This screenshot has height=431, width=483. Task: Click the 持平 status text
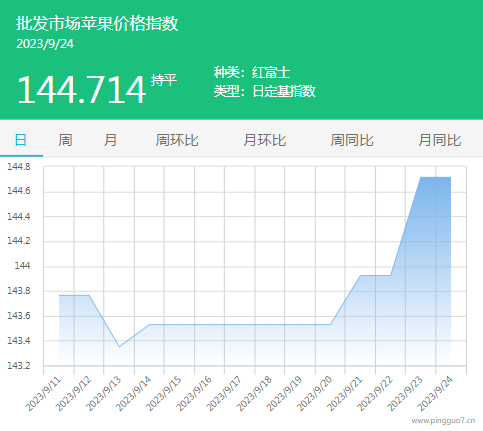coord(163,80)
